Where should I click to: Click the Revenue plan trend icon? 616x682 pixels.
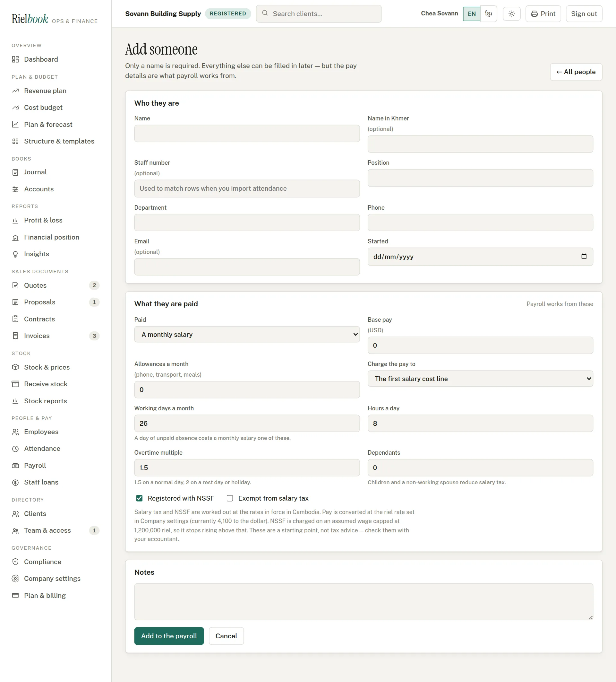[x=15, y=91]
